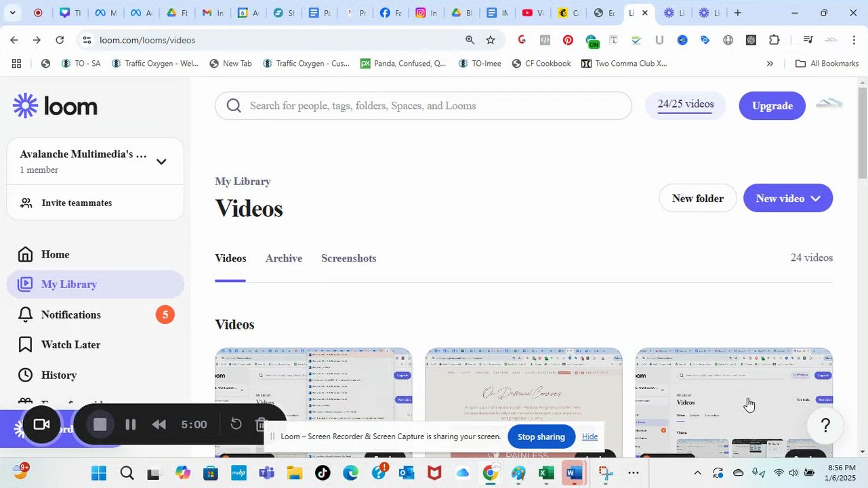
Task: Click the Loom logo
Action: coord(55,106)
